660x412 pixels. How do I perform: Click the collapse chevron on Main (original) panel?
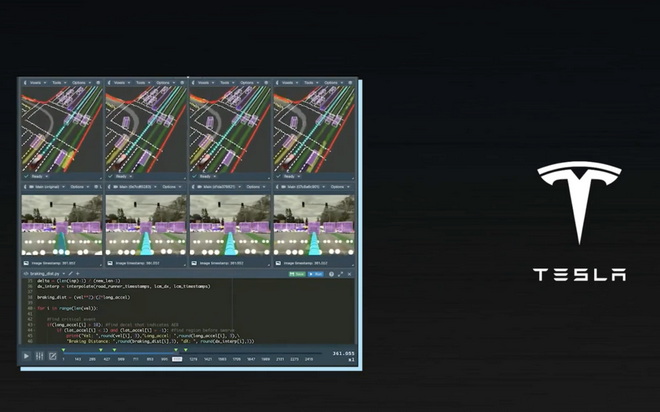[25, 187]
